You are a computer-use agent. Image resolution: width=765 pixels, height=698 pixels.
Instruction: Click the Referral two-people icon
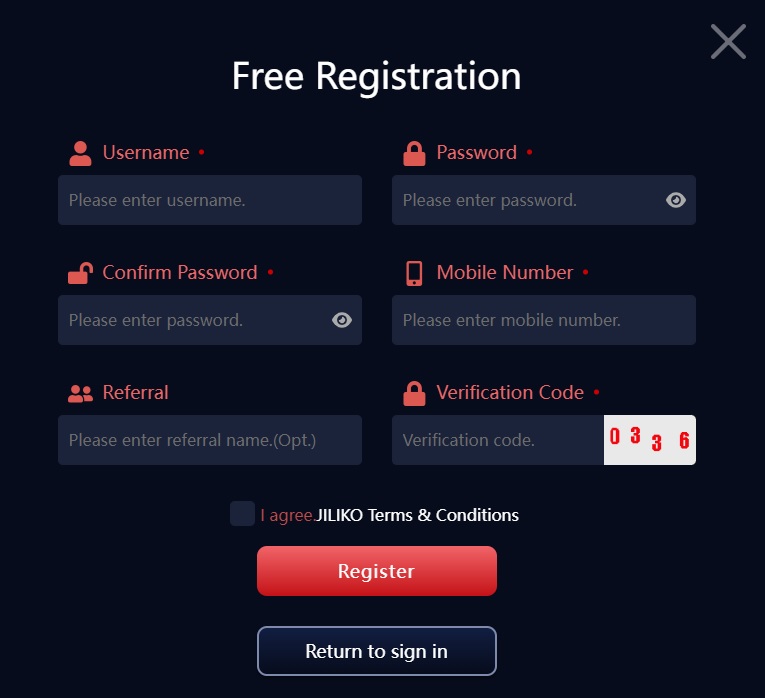[81, 393]
